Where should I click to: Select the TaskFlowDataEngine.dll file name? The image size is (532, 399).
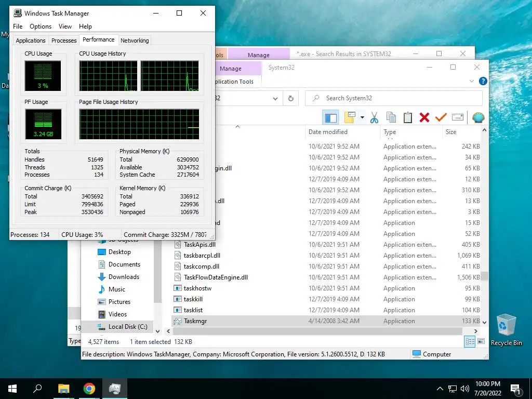tap(216, 277)
